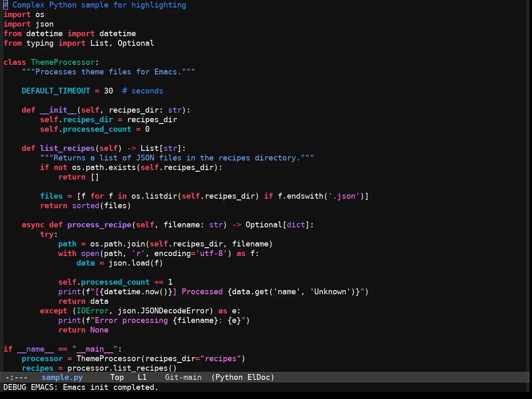
Task: Click the sample.py buffer name in mode line
Action: 62,377
